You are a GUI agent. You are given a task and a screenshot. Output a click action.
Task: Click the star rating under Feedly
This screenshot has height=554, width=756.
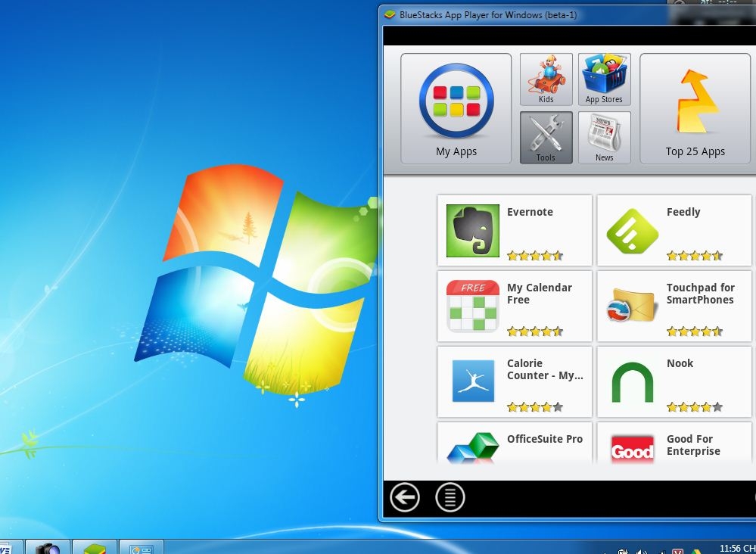[x=695, y=256]
